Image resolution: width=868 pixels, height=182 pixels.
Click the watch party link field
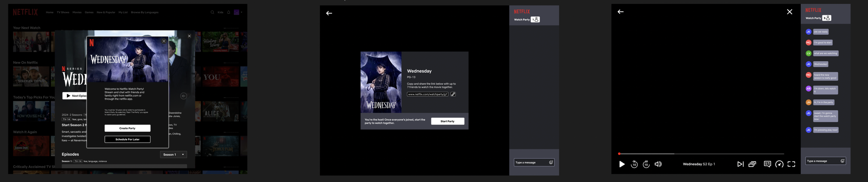pyautogui.click(x=428, y=94)
